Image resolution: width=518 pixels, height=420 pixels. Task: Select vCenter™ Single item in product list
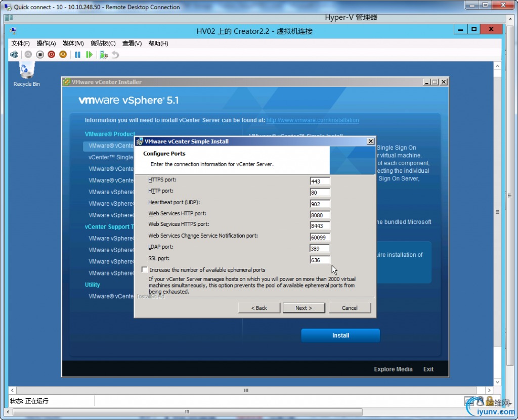[x=111, y=157]
